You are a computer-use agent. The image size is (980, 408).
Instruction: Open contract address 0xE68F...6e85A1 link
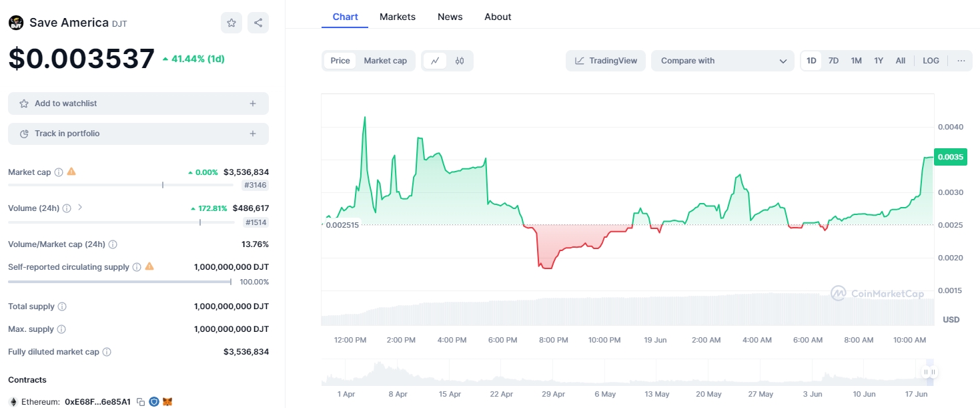(97, 402)
